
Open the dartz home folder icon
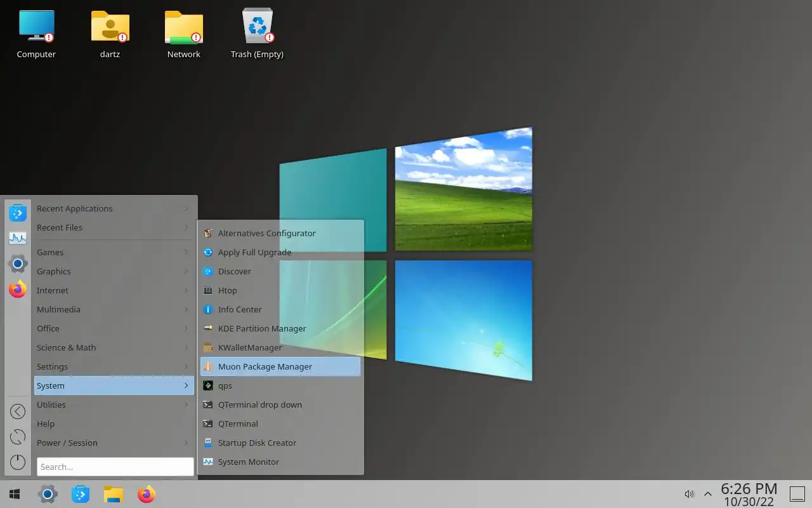point(110,34)
